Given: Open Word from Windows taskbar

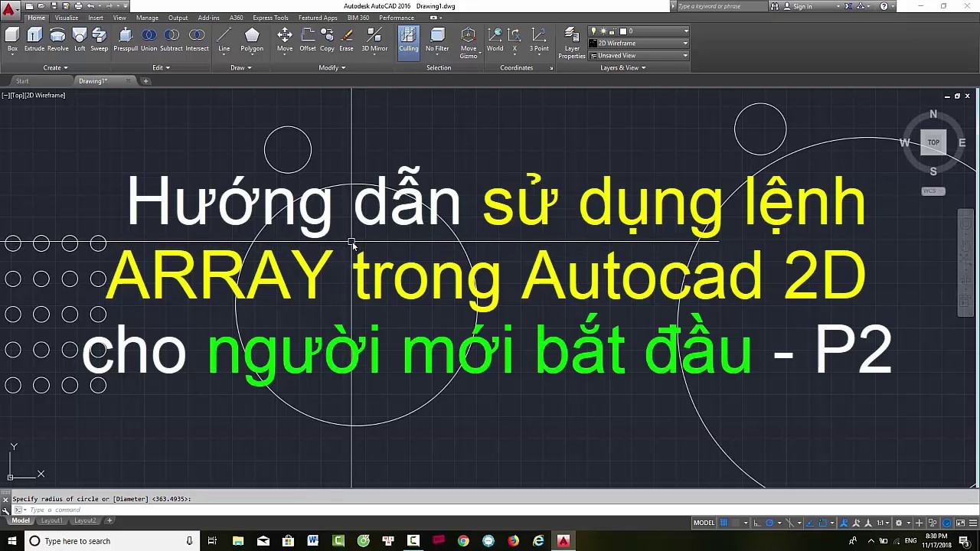Looking at the screenshot, I should [x=313, y=541].
